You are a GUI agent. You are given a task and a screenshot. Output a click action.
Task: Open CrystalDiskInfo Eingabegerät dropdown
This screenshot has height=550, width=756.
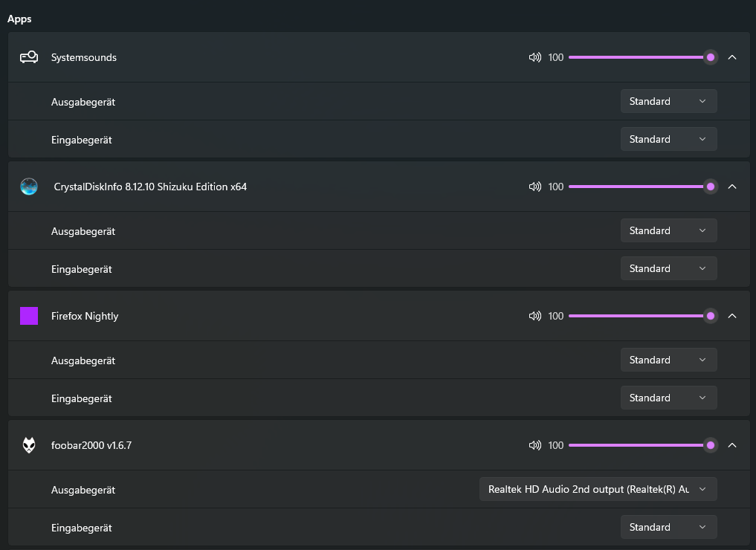669,268
